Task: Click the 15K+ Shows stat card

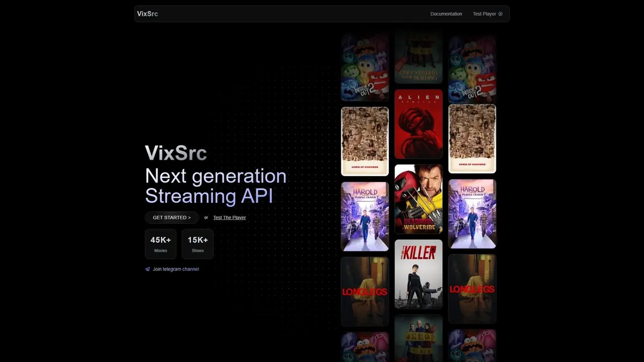Action: click(197, 244)
